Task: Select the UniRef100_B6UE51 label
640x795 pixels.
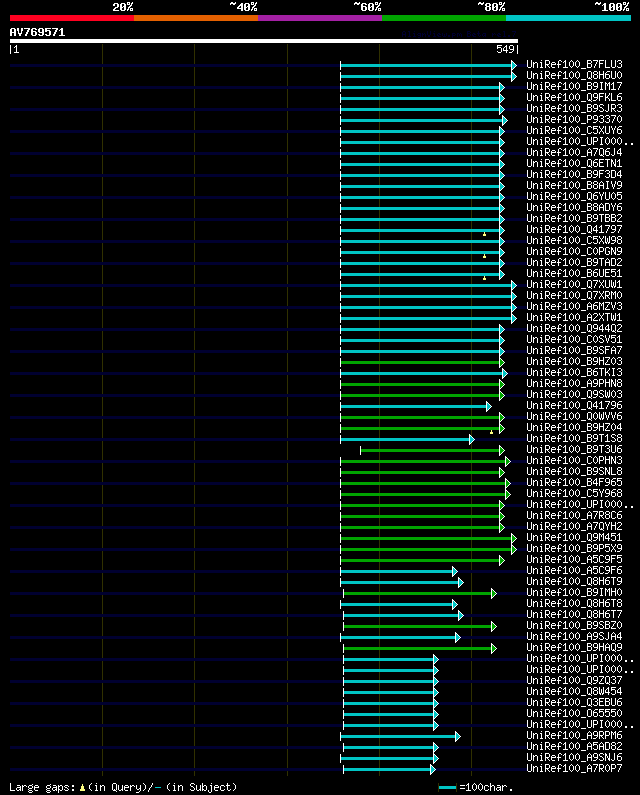Action: tap(574, 273)
